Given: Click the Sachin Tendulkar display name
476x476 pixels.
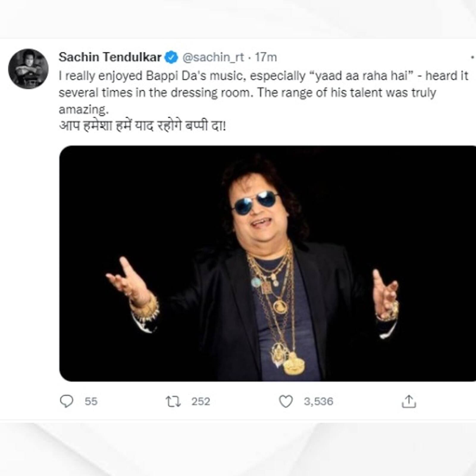Looking at the screenshot, I should (x=110, y=57).
